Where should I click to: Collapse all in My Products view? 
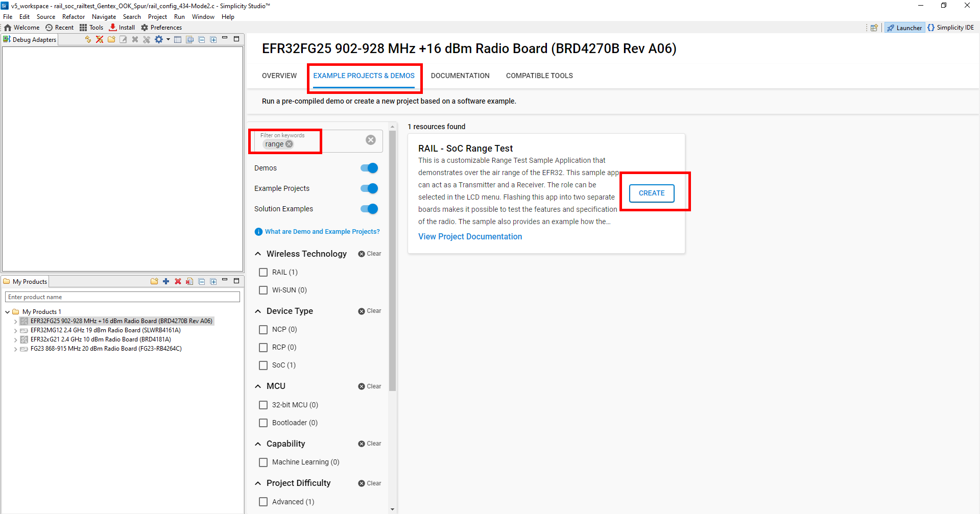click(202, 281)
